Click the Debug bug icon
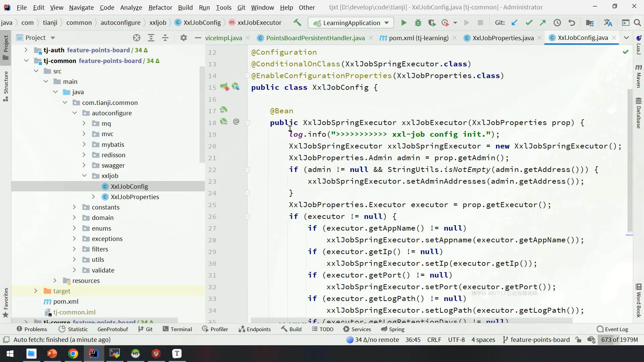644x362 pixels. point(418,23)
